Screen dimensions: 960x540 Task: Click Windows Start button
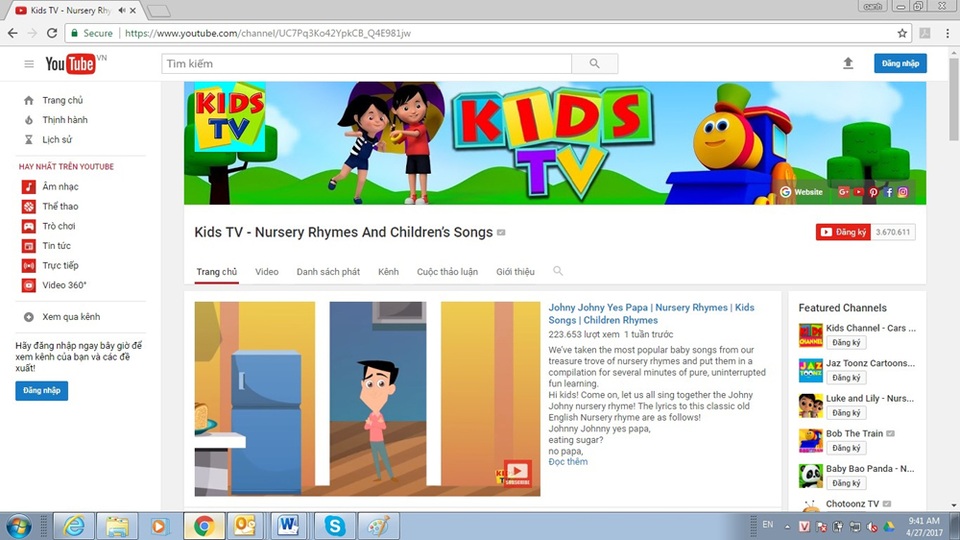18,526
